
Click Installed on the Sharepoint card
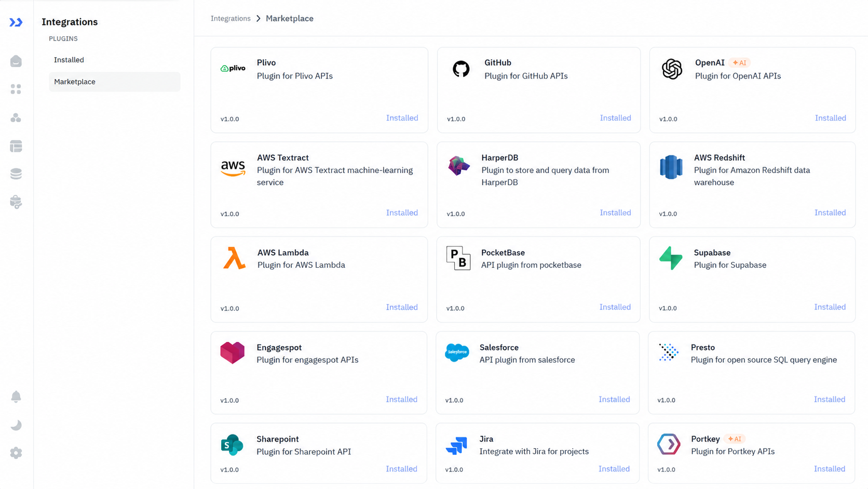[x=401, y=469]
